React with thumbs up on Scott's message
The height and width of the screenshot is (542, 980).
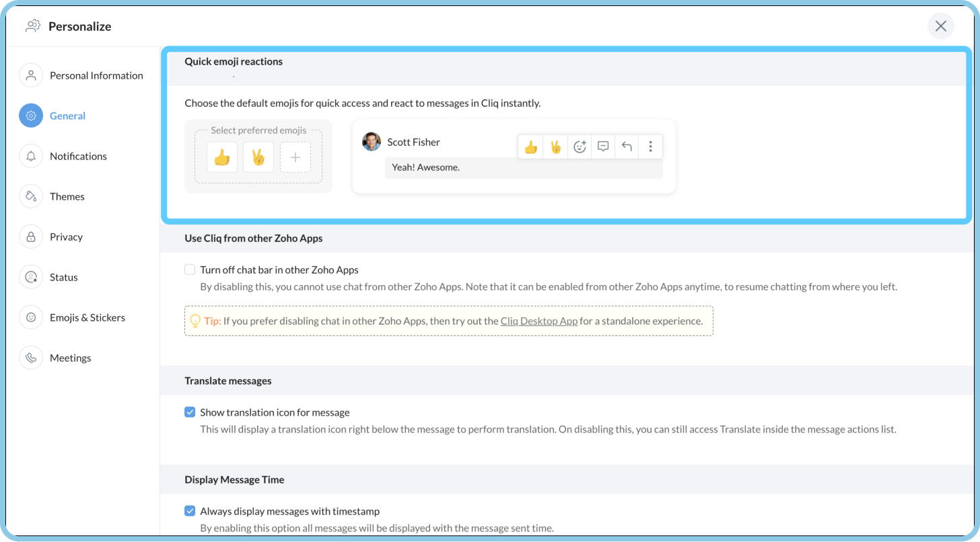pyautogui.click(x=530, y=146)
